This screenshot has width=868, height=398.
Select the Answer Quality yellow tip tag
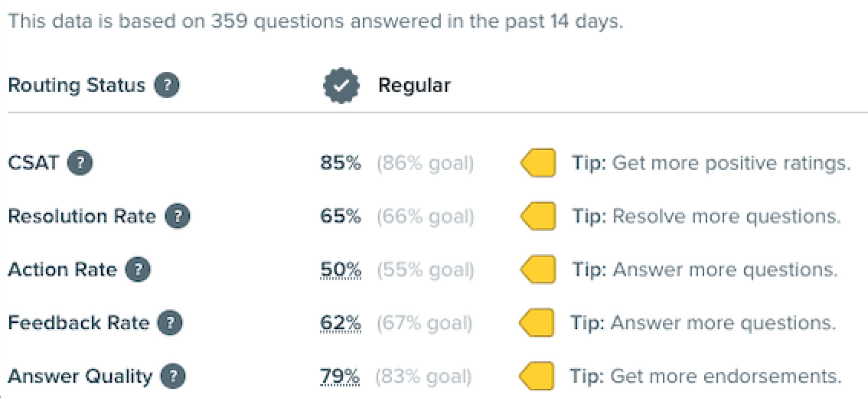[x=536, y=377]
